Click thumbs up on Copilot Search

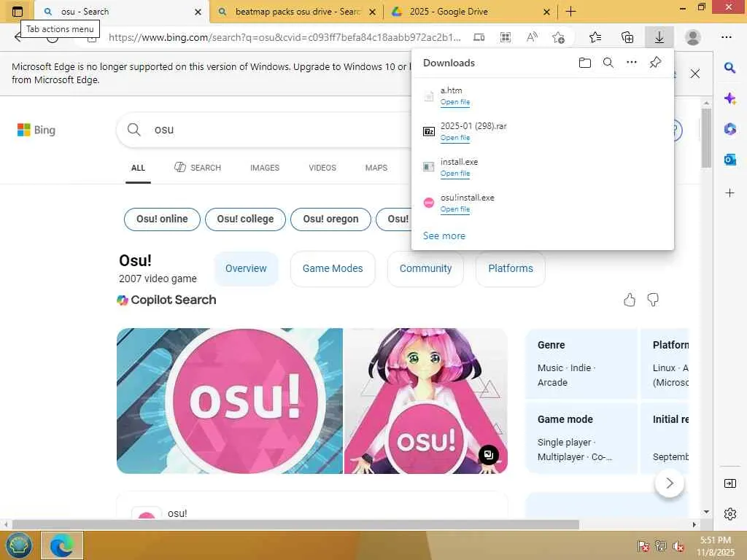[x=630, y=300]
